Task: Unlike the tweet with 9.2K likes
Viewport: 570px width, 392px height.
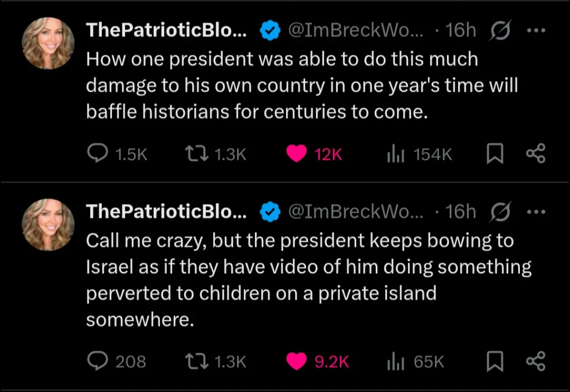Action: click(x=298, y=362)
